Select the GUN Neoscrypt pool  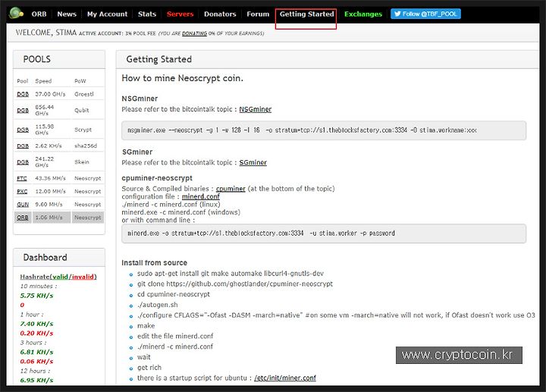[23, 205]
